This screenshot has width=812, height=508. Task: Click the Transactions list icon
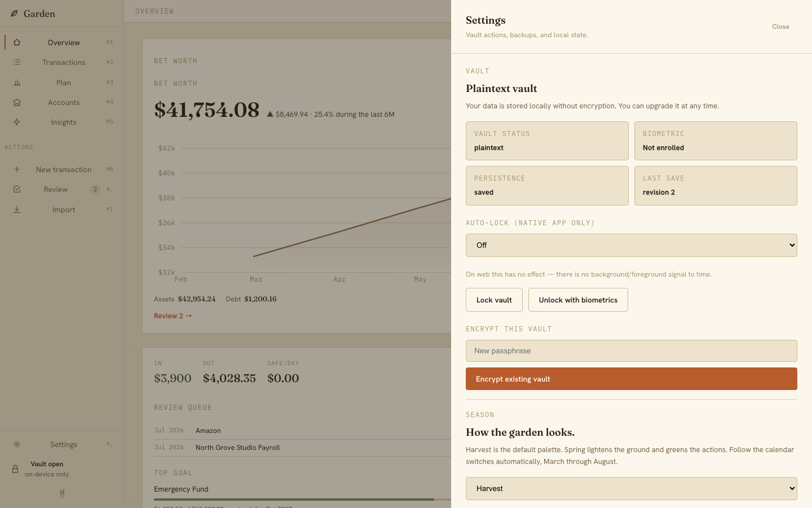pyautogui.click(x=17, y=62)
